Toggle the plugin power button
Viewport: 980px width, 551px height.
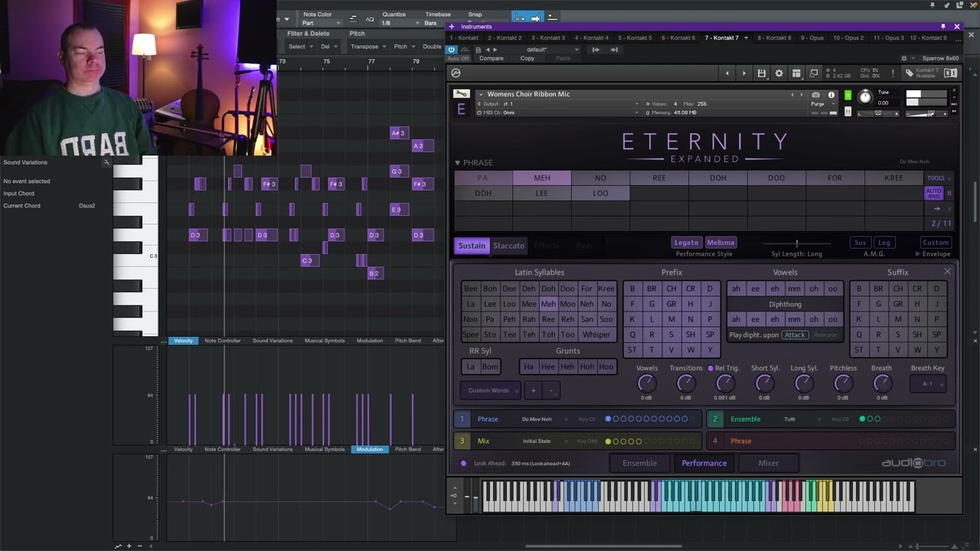451,50
